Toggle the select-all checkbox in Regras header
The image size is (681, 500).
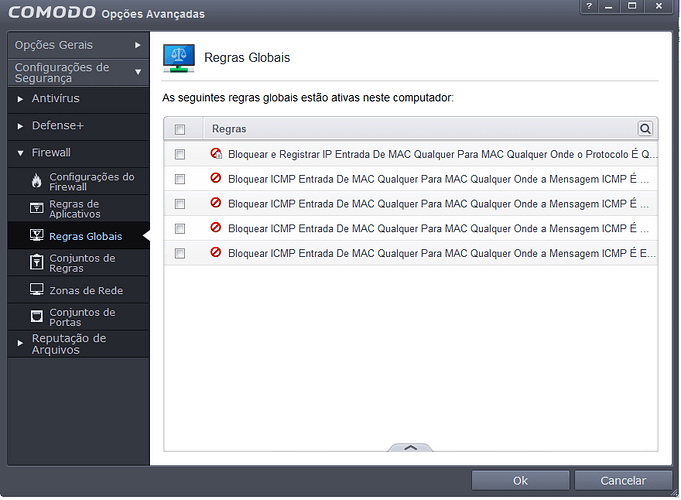pos(180,129)
